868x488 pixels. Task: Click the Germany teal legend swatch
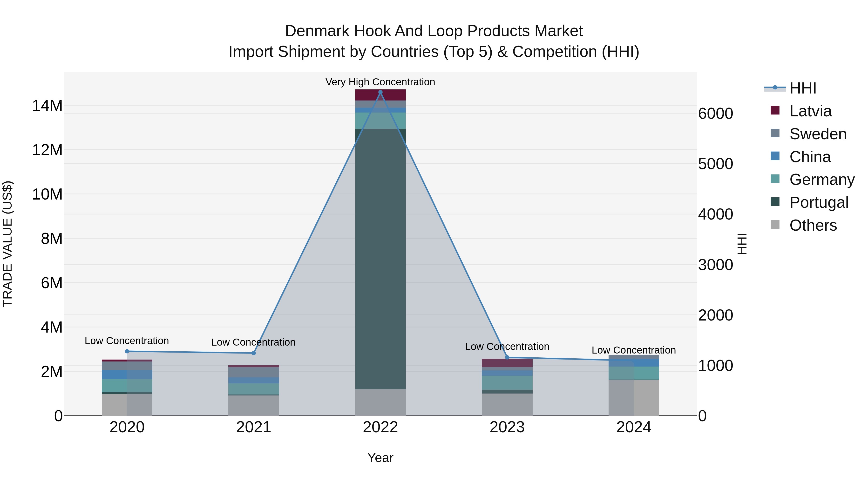pyautogui.click(x=775, y=179)
